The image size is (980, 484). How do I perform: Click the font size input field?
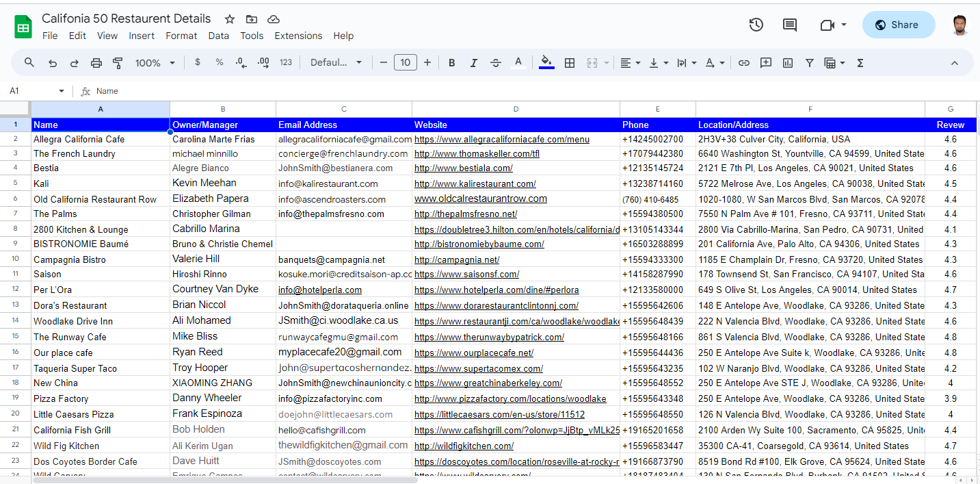click(405, 63)
